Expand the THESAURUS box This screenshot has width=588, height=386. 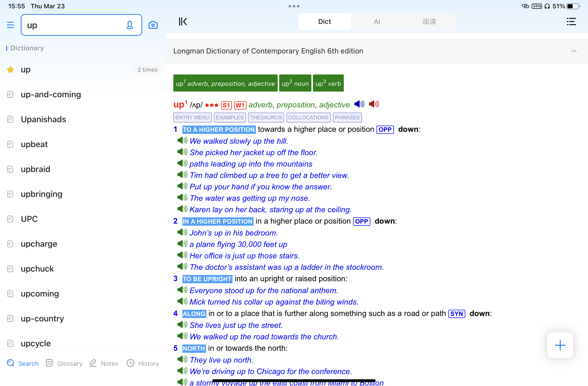coord(266,118)
